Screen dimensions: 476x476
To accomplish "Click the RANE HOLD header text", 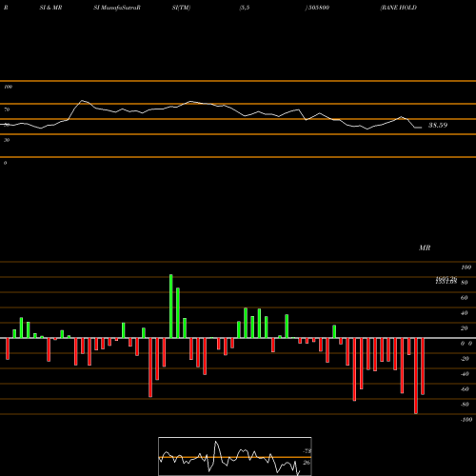I will coord(399,8).
